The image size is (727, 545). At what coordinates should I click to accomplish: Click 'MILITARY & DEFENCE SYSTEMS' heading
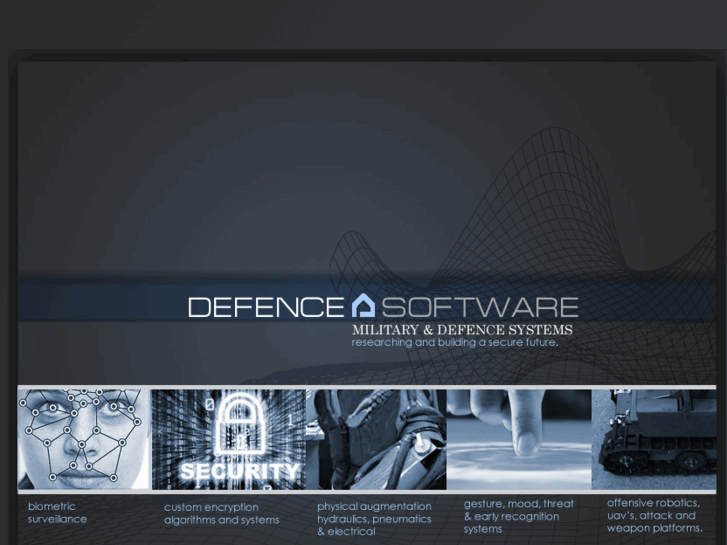tap(462, 330)
